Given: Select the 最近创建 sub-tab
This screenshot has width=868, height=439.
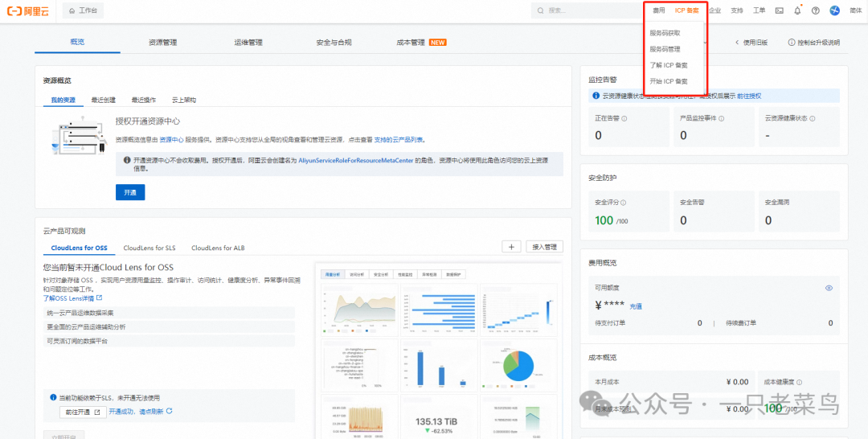Looking at the screenshot, I should coord(104,101).
